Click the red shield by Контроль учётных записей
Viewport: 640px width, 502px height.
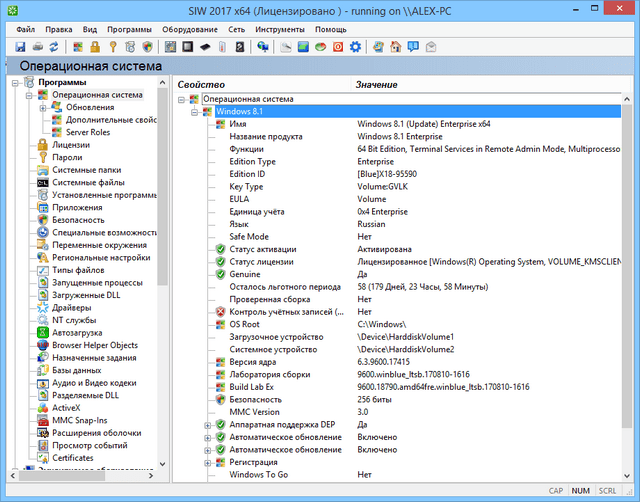coord(220,312)
